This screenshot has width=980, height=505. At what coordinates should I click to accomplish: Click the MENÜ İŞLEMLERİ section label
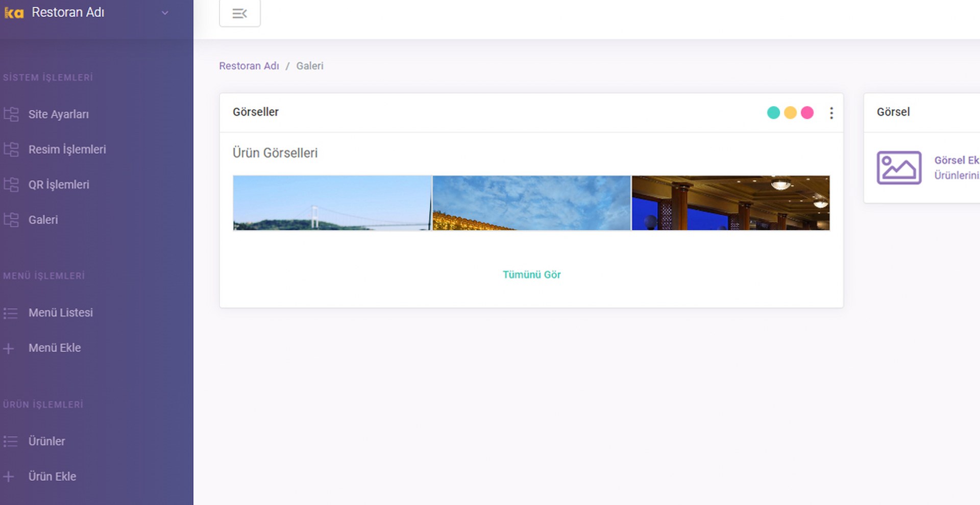click(x=44, y=276)
